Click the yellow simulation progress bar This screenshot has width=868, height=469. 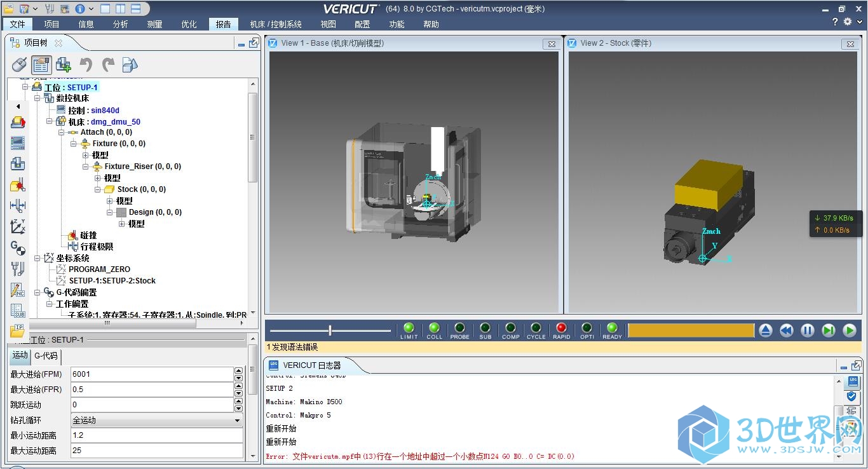[691, 330]
